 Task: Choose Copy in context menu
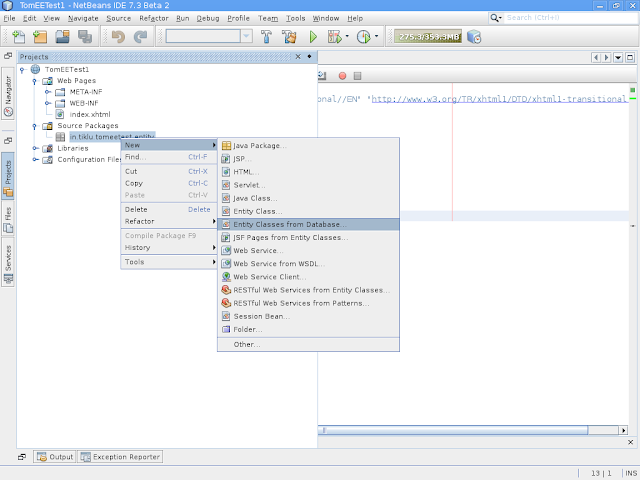point(169,183)
